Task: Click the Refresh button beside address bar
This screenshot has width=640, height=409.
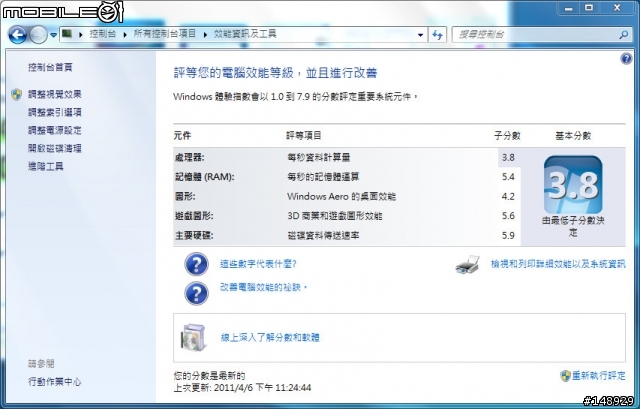Action: 437,35
